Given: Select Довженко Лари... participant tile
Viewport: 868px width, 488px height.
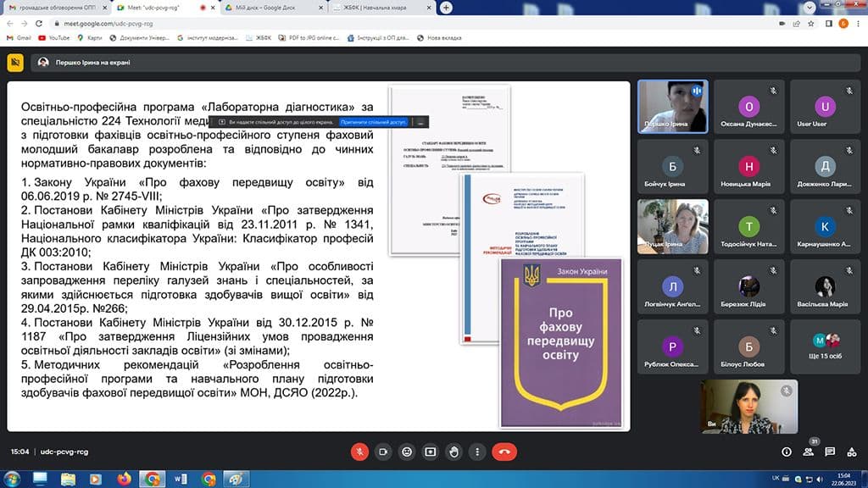Looking at the screenshot, I should coord(825,167).
